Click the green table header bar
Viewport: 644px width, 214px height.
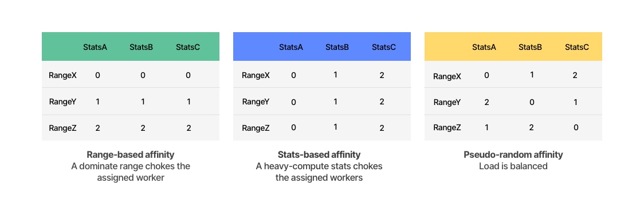point(131,46)
